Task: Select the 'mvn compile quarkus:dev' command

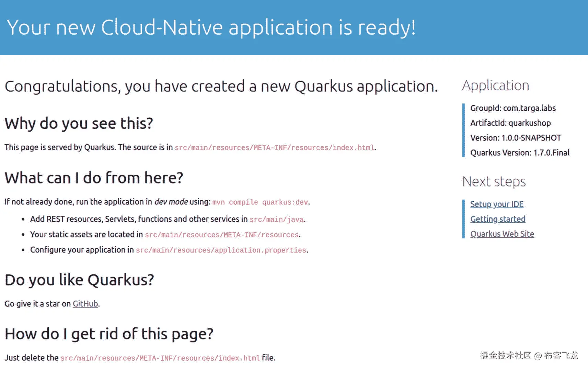Action: coord(260,202)
